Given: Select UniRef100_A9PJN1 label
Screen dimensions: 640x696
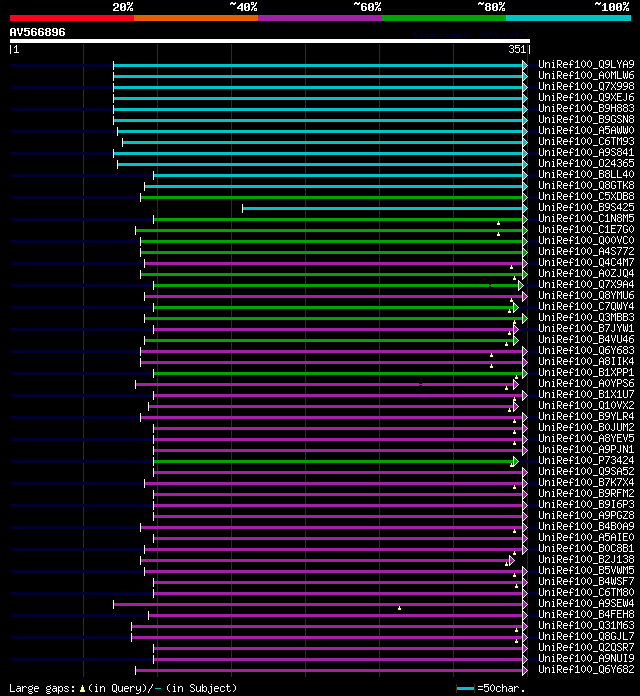Looking at the screenshot, I should pyautogui.click(x=586, y=449).
